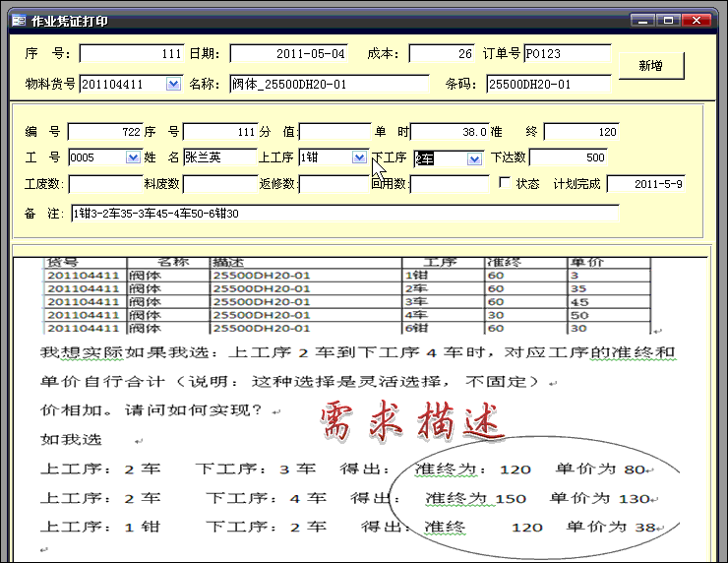The width and height of the screenshot is (728, 563).
Task: Click the empty 分值 field
Action: click(x=335, y=132)
